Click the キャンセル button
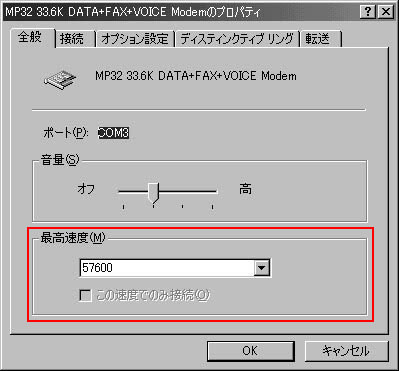The height and width of the screenshot is (371, 399). pos(346,351)
